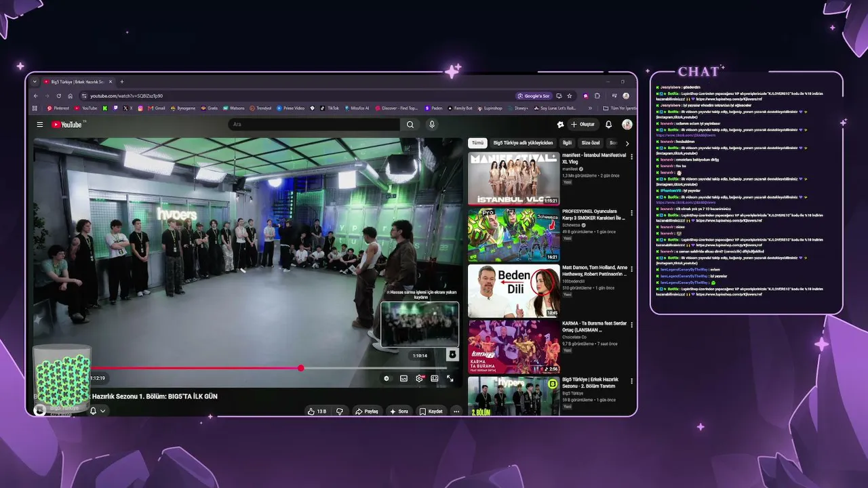Select the İlgili filter chip
Viewport: 868px width, 488px height.
click(x=567, y=143)
